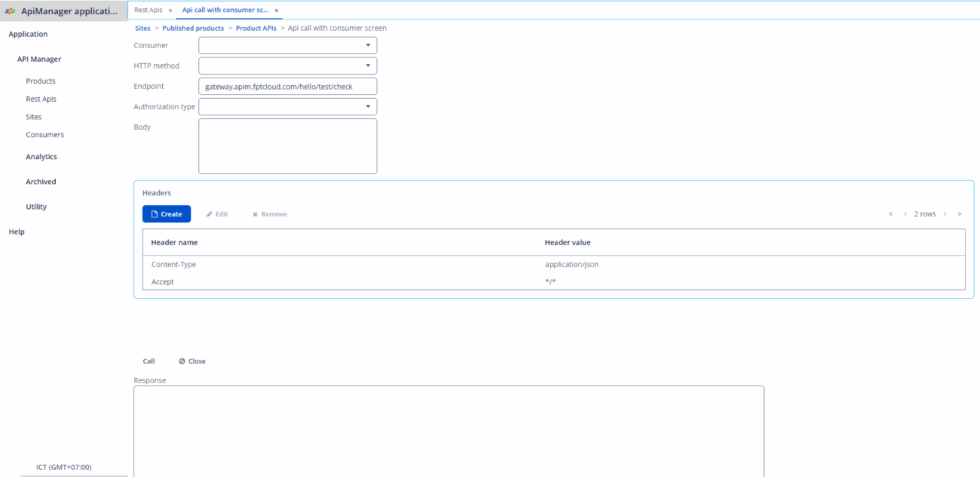Expand API Manager menu section
The image size is (980, 477).
(39, 59)
